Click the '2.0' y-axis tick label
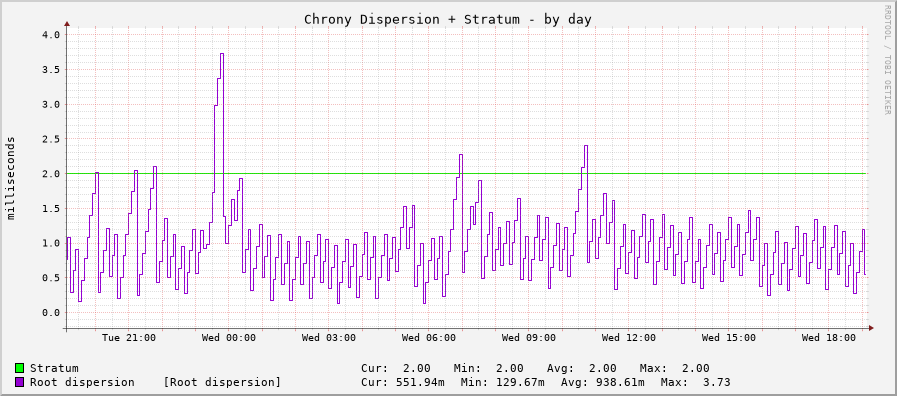Screen dimensions: 897x396 click(51, 173)
